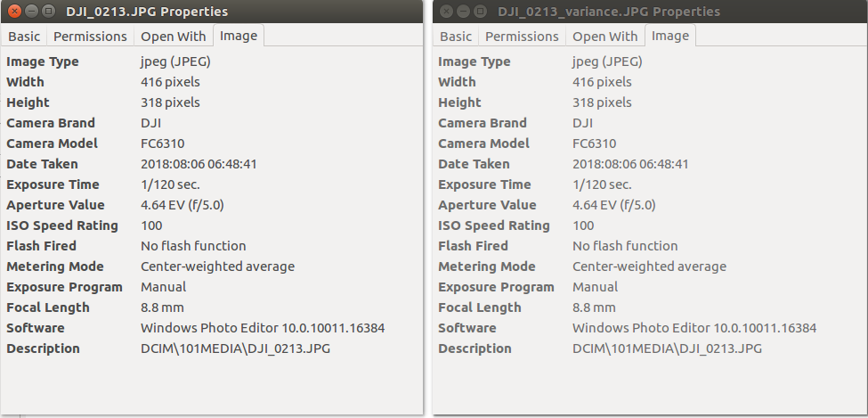Maximize the DJI_0213_variance.JPG Properties window
The width and height of the screenshot is (868, 418).
(x=479, y=12)
